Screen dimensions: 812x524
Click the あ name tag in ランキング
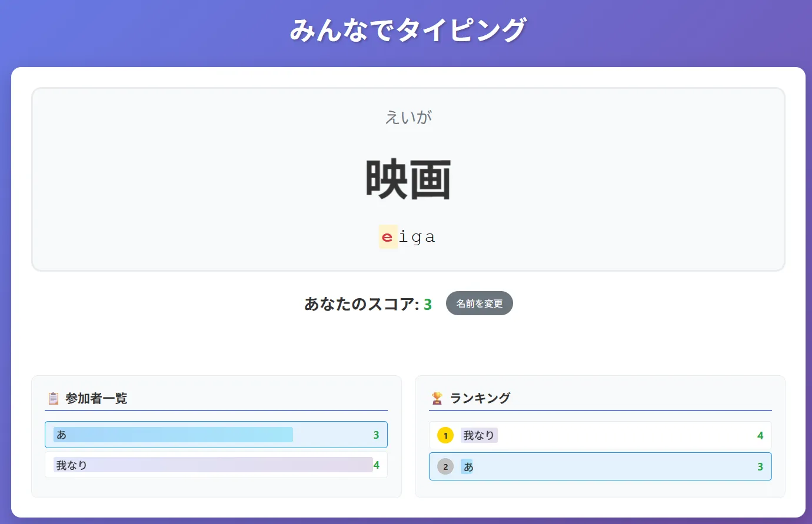(x=468, y=467)
